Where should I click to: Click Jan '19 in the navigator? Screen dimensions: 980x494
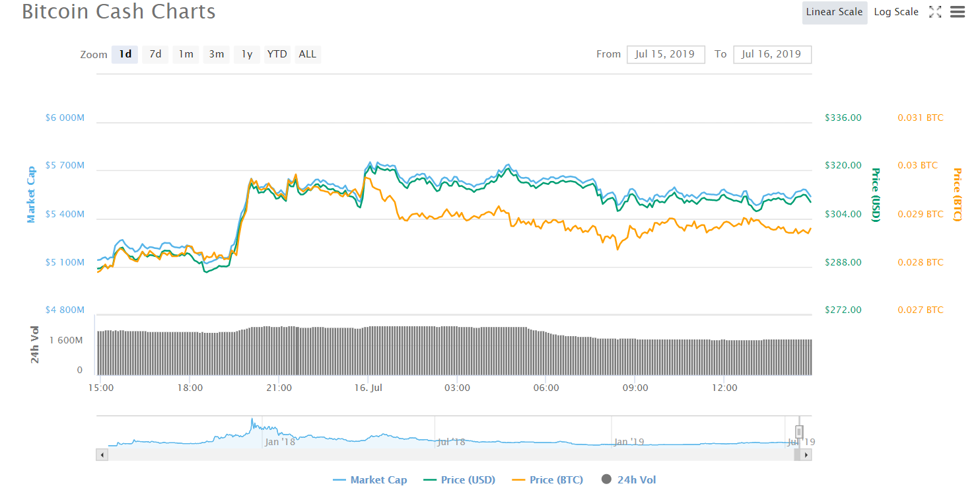click(629, 441)
